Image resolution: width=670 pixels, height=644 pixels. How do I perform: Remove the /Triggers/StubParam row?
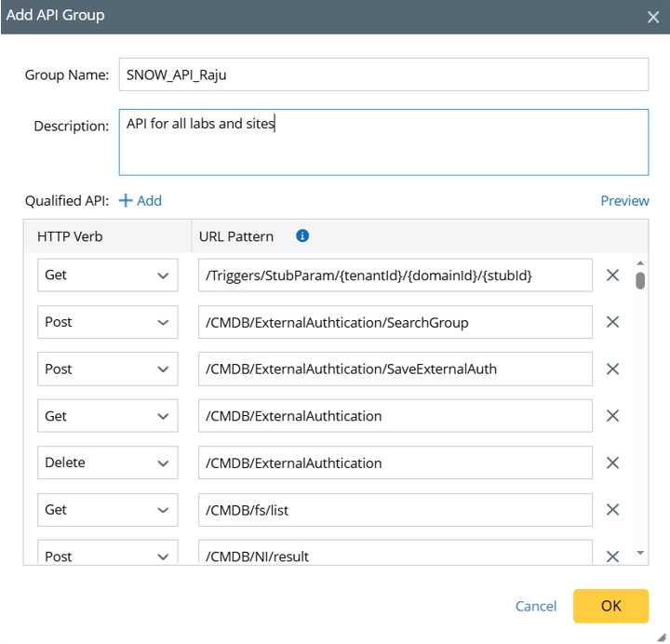pyautogui.click(x=612, y=275)
